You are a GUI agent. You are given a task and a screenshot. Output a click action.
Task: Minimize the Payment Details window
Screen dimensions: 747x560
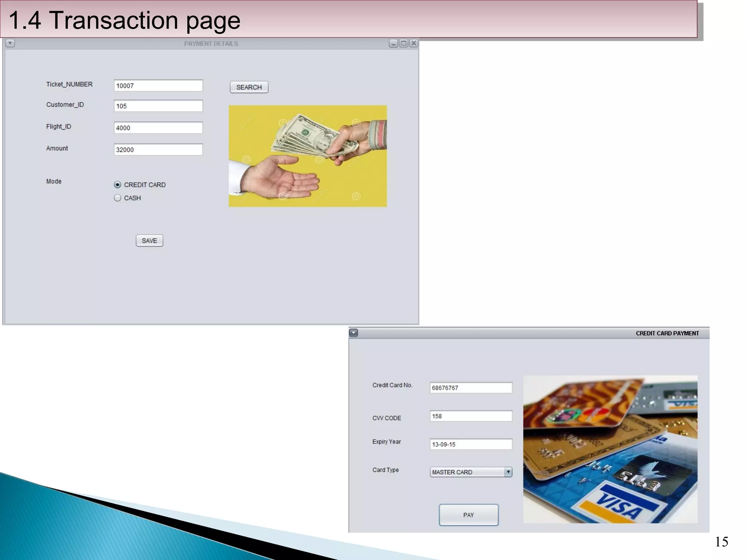click(x=393, y=43)
